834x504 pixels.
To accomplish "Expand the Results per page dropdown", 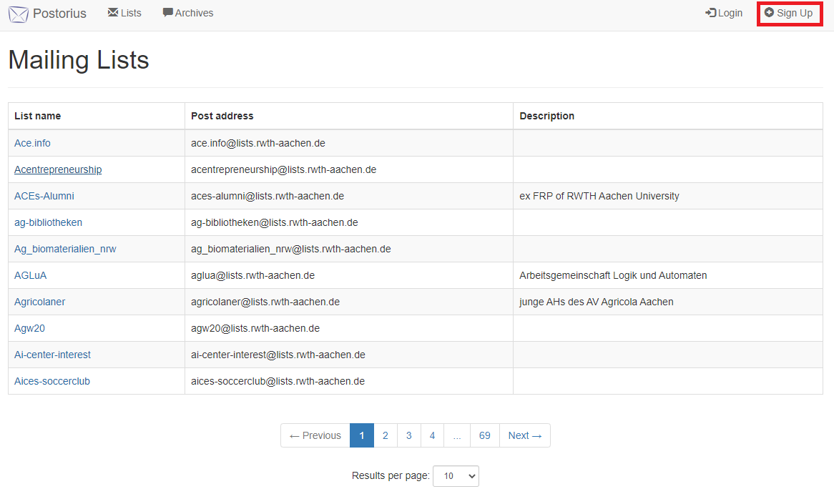I will [x=456, y=476].
